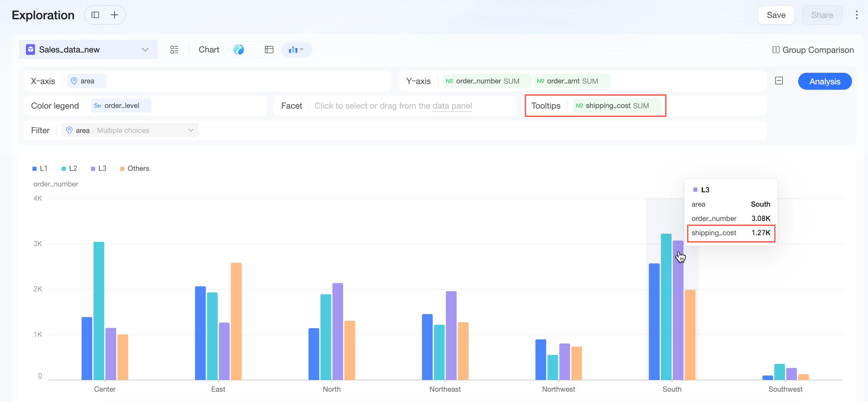Open the three-dot more options menu
The height and width of the screenshot is (402, 868).
pyautogui.click(x=856, y=15)
